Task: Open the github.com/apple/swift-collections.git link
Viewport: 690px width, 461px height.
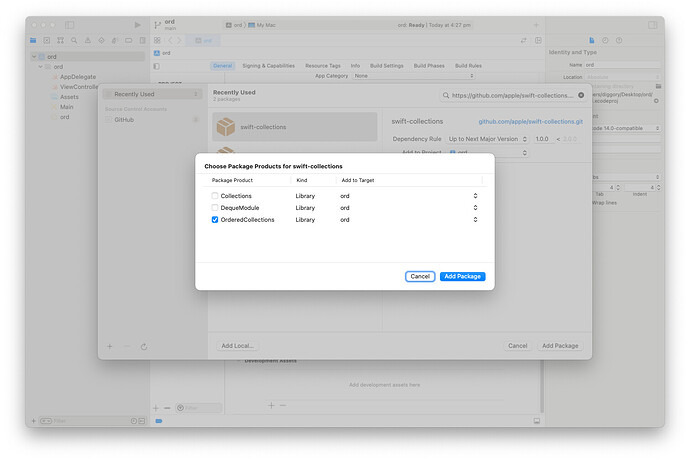Action: pos(531,121)
